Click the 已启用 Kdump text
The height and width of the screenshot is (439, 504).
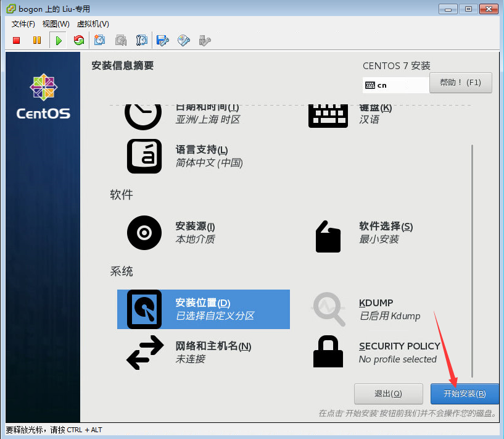pos(390,316)
